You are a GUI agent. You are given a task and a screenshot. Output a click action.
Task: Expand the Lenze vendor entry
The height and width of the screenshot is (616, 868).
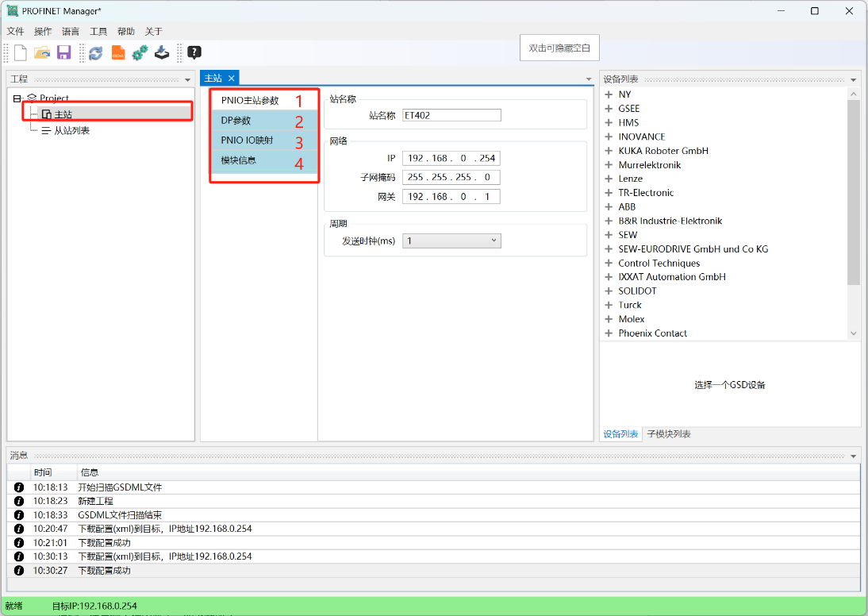tap(609, 179)
